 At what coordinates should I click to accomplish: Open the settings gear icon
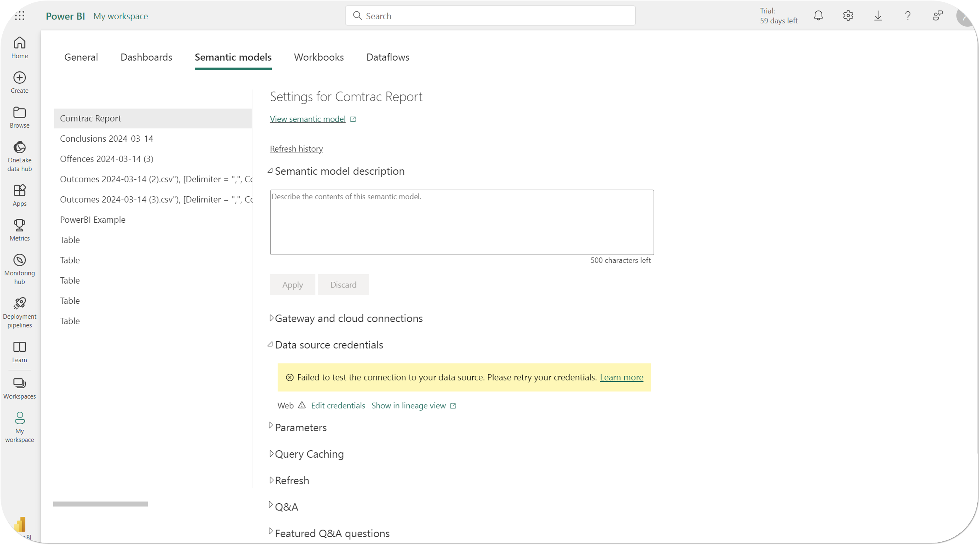tap(848, 16)
